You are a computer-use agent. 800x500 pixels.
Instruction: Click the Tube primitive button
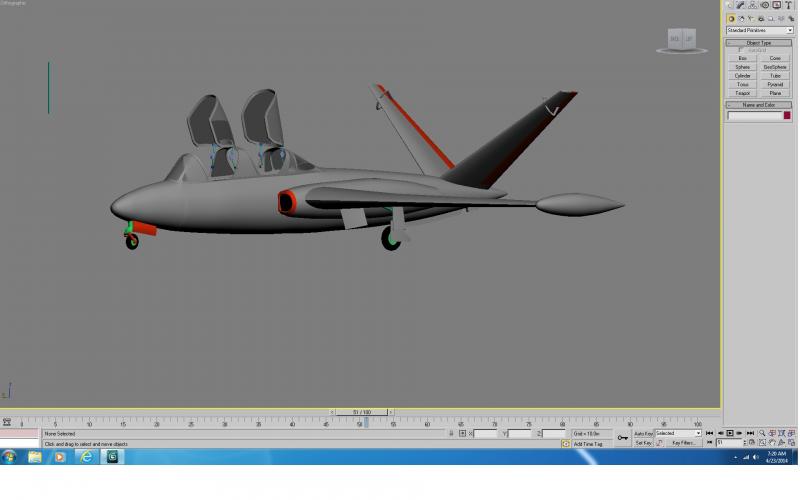tap(775, 76)
